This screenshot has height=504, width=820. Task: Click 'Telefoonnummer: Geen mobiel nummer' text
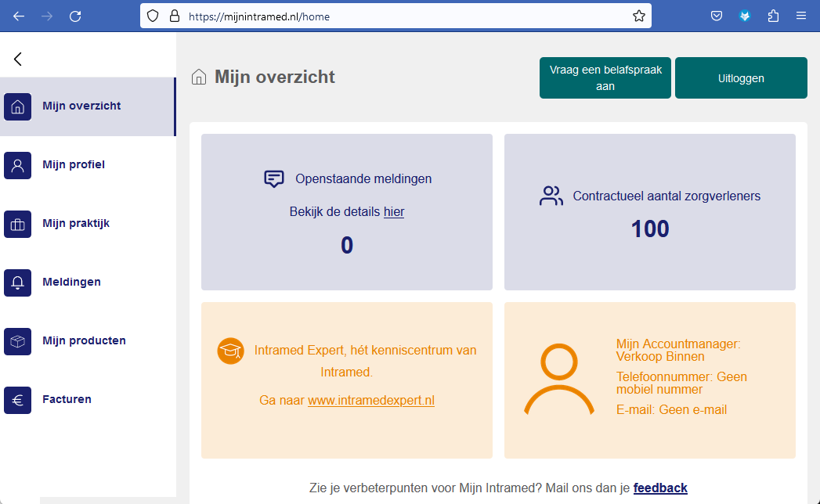[681, 383]
